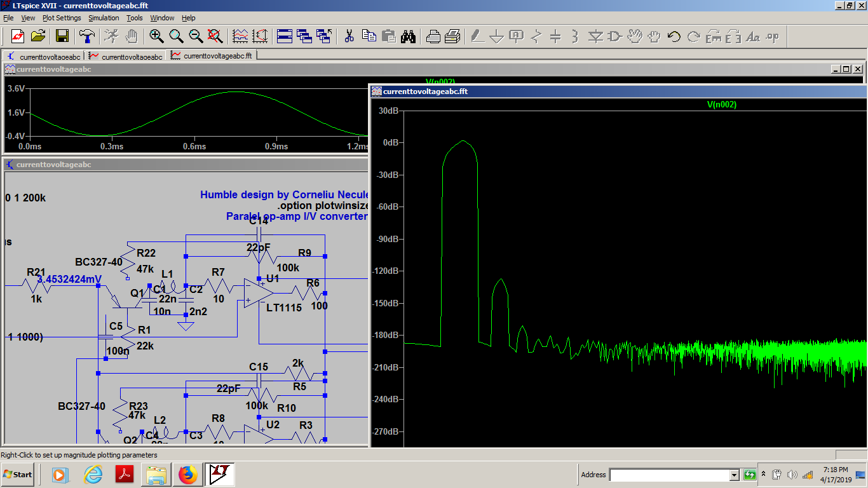Open the Window menu

(x=162, y=18)
